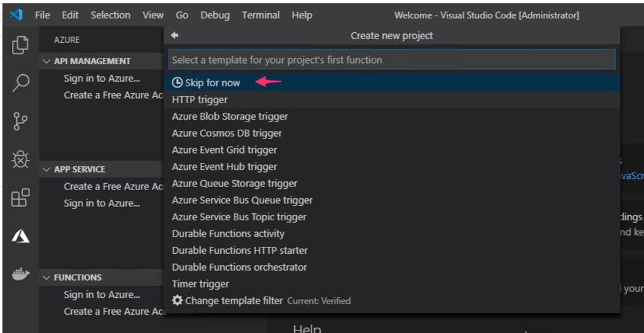Select the Azure icon in activity bar
The width and height of the screenshot is (644, 333).
[x=20, y=236]
